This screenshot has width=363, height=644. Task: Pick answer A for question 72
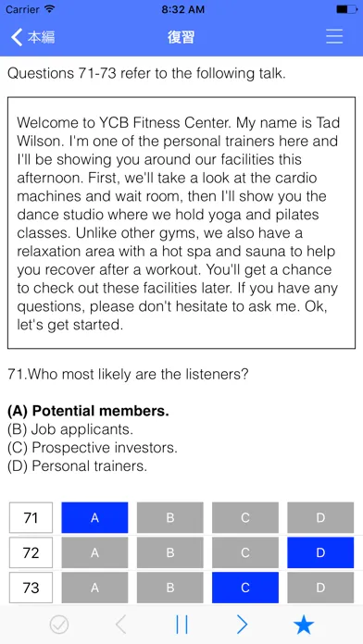[x=94, y=552]
